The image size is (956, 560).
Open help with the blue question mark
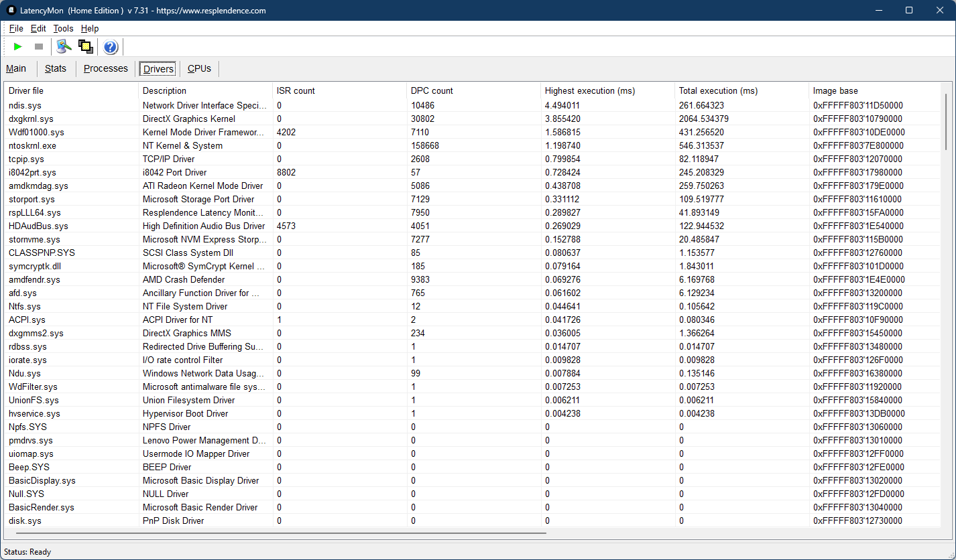[x=111, y=47]
